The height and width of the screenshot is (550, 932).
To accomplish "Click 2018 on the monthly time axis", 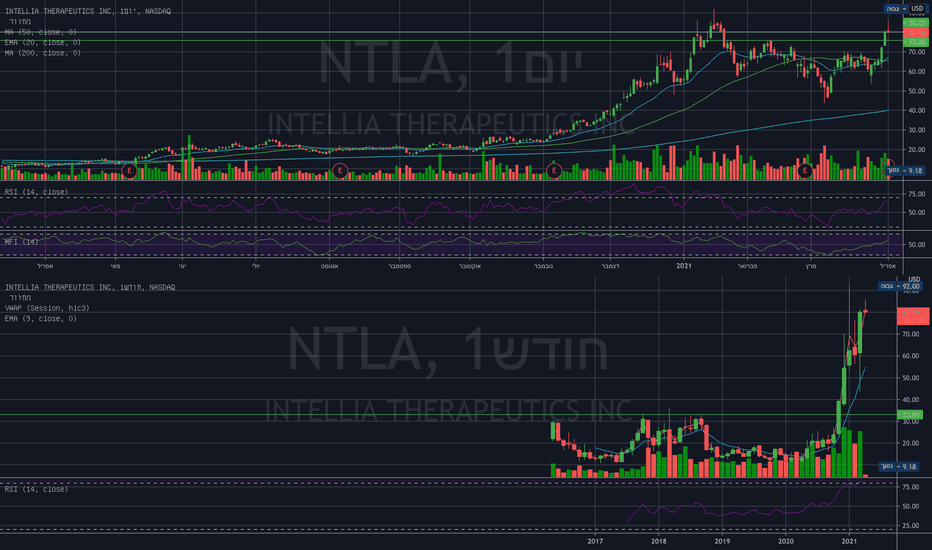I will pyautogui.click(x=659, y=541).
